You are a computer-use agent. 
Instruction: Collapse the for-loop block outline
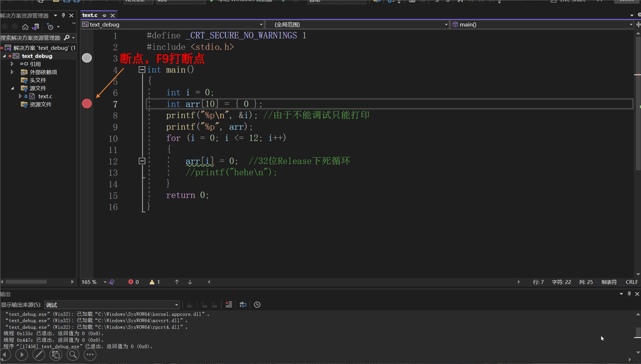pyautogui.click(x=142, y=161)
